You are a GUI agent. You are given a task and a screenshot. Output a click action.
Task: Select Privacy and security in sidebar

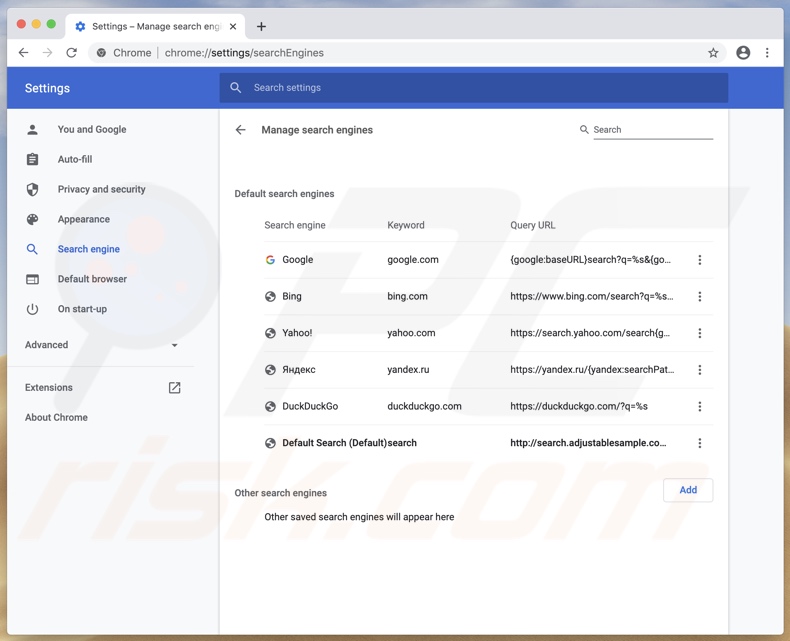click(101, 189)
